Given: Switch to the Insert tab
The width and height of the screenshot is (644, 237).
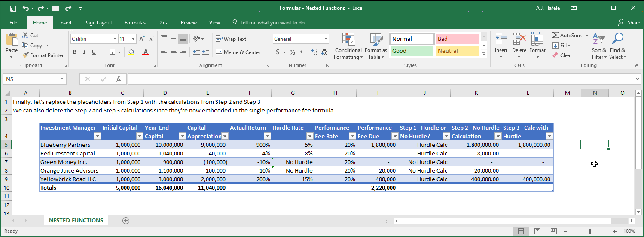Looking at the screenshot, I should pyautogui.click(x=65, y=23).
